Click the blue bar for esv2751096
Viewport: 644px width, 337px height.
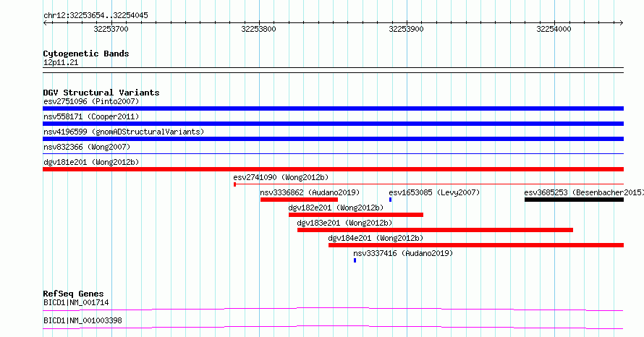(333, 108)
